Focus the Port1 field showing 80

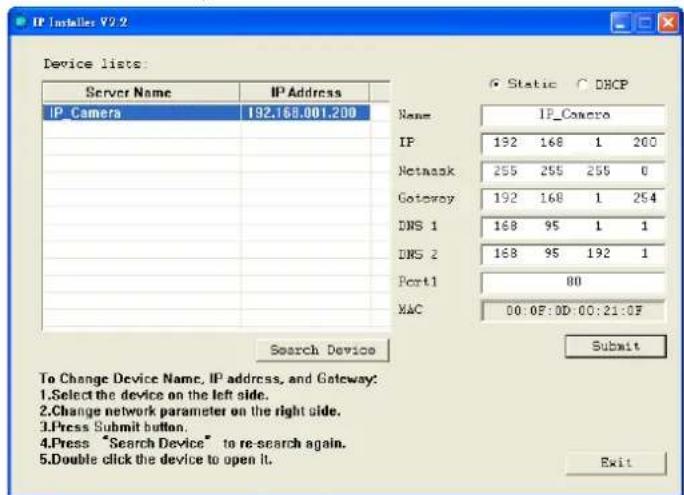(x=573, y=282)
